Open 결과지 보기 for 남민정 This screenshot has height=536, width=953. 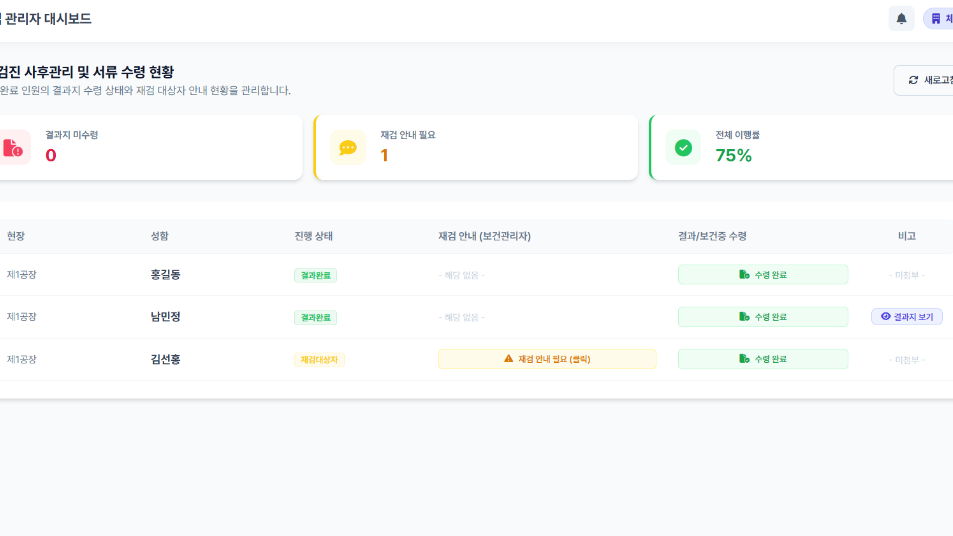coord(906,317)
